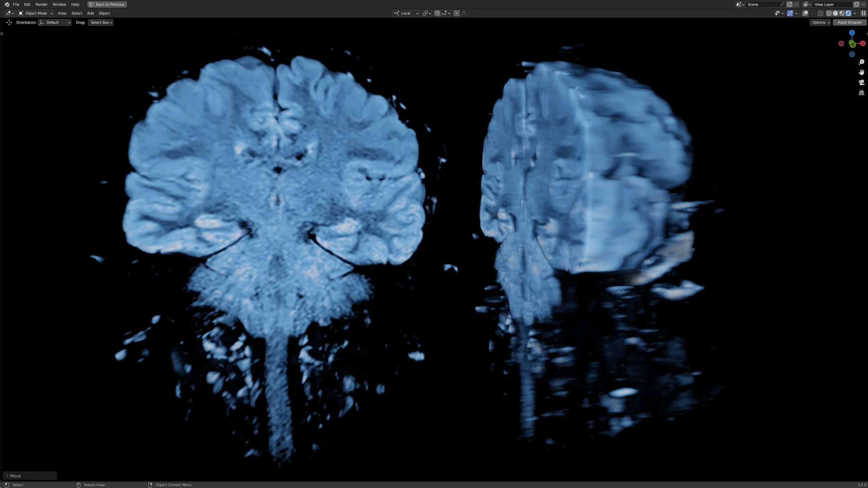Open the Object Mode dropdown
The width and height of the screenshot is (868, 488).
pos(36,13)
